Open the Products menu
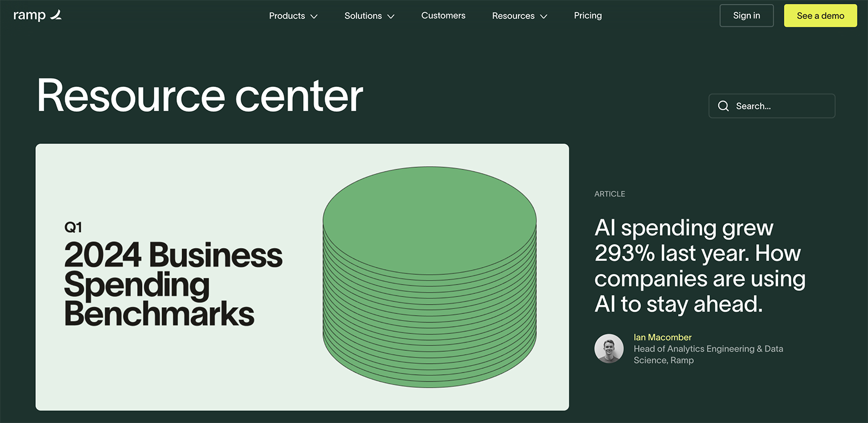Screen dimensions: 868x423 click(x=293, y=16)
